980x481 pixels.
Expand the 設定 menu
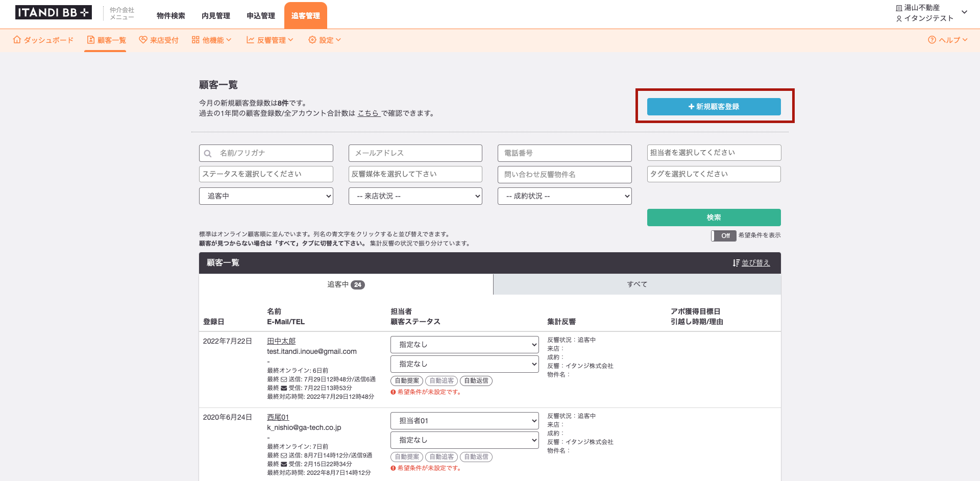pyautogui.click(x=325, y=40)
